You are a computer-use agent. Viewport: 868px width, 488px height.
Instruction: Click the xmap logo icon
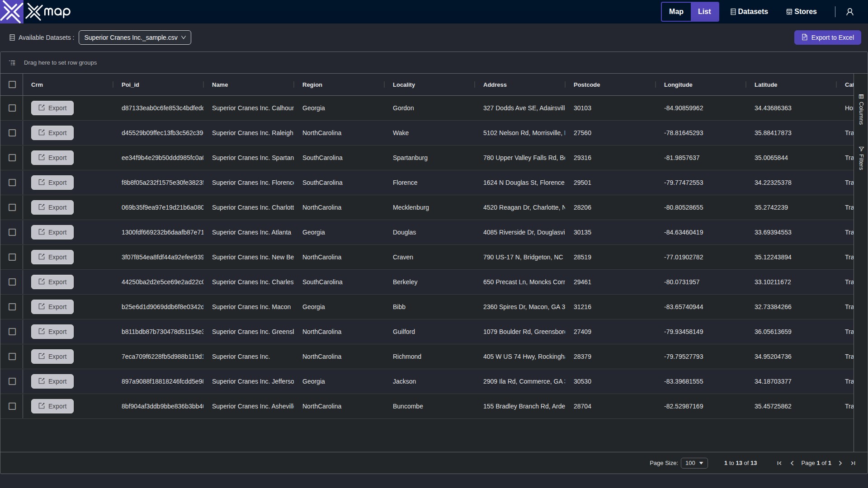click(11, 12)
